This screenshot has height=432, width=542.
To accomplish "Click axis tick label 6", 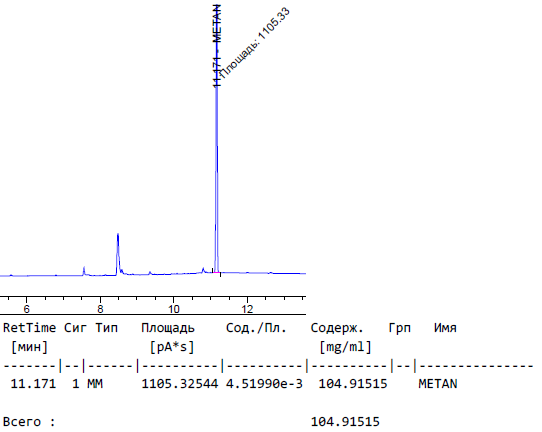I will pyautogui.click(x=27, y=309).
